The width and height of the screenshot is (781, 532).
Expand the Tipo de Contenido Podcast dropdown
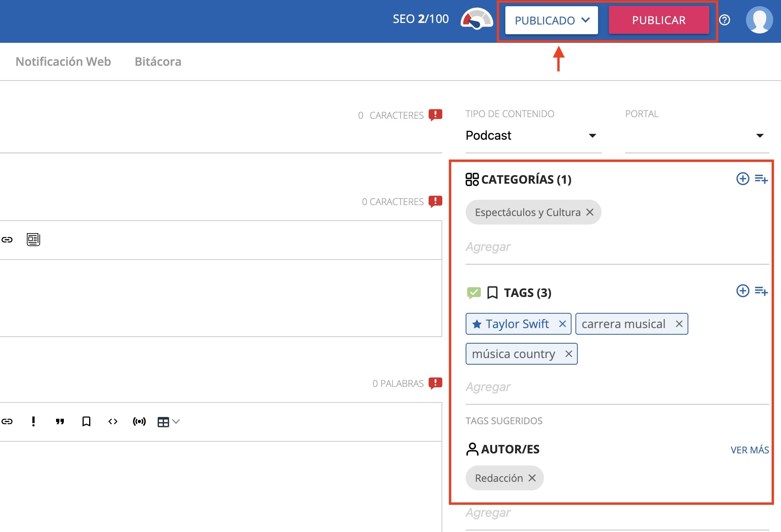pos(592,135)
